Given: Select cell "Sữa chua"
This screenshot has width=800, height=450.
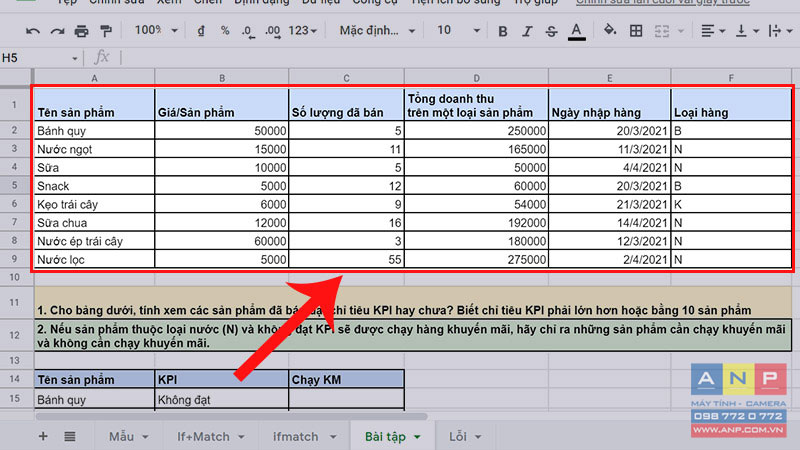Looking at the screenshot, I should pos(94,222).
